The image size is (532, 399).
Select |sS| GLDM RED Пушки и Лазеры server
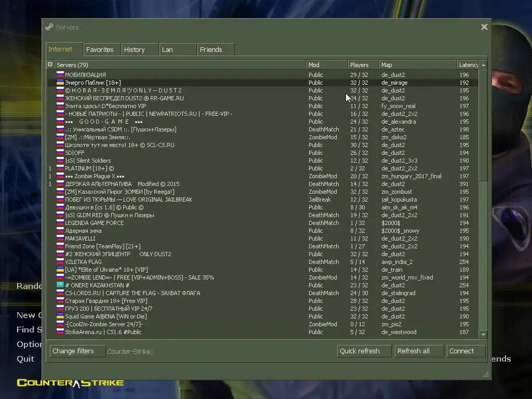click(x=262, y=215)
